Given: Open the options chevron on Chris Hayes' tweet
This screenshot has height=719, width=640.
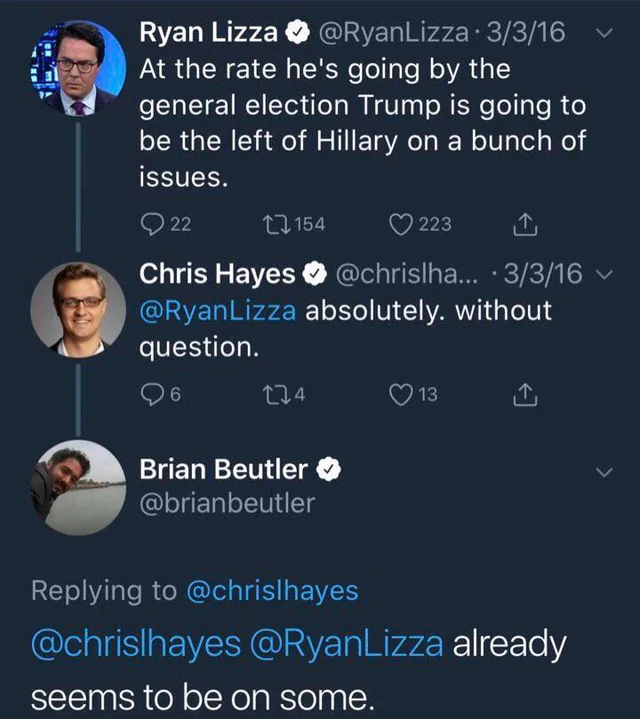Looking at the screenshot, I should coord(603,275).
